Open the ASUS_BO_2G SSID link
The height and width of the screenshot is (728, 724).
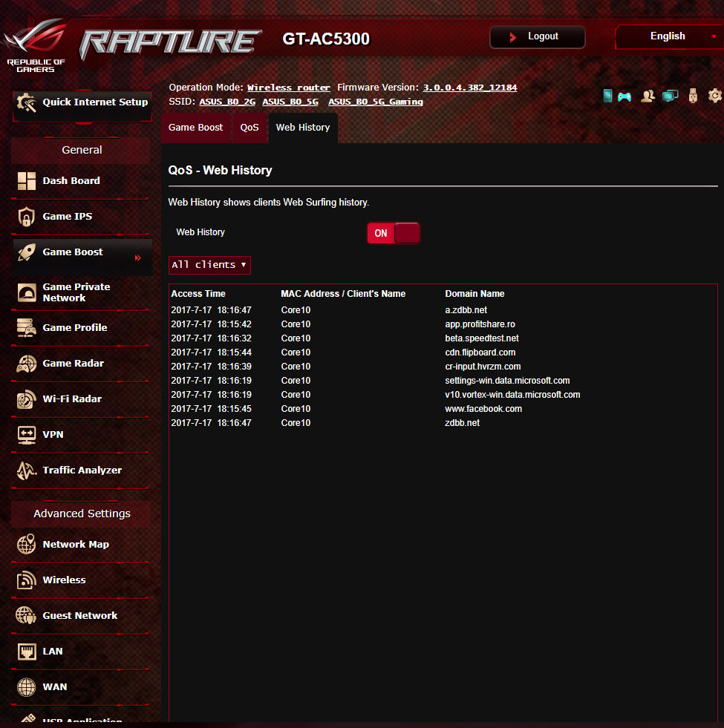(227, 102)
